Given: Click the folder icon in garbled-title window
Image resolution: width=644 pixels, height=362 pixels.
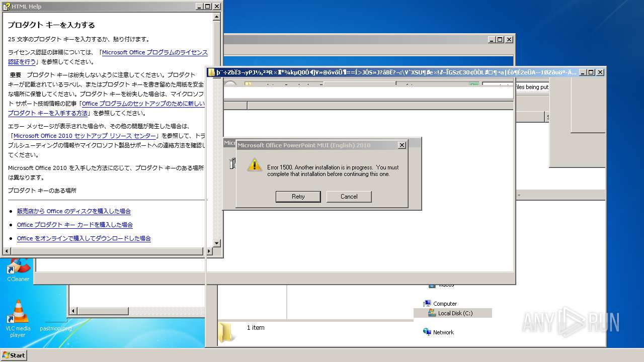Looking at the screenshot, I should pos(211,72).
